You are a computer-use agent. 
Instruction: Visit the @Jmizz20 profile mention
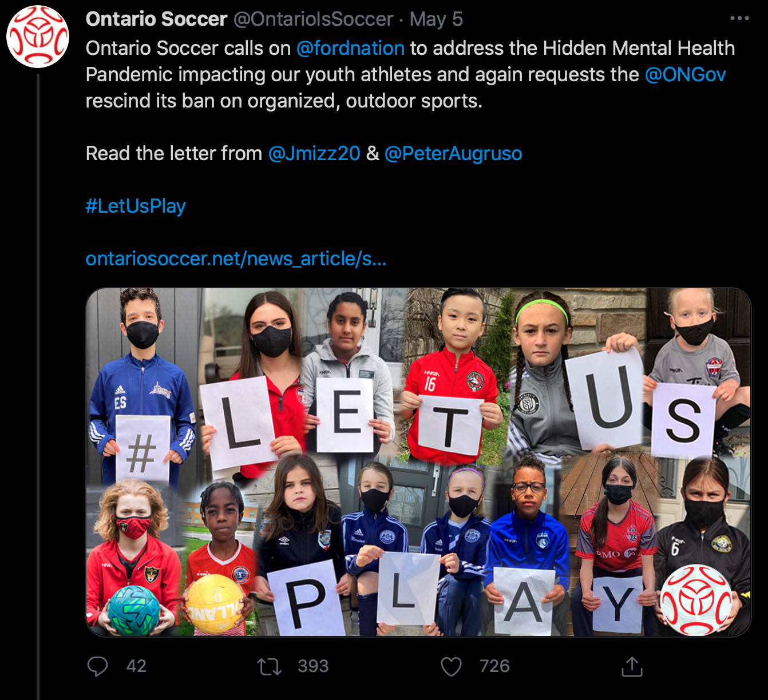(x=314, y=153)
